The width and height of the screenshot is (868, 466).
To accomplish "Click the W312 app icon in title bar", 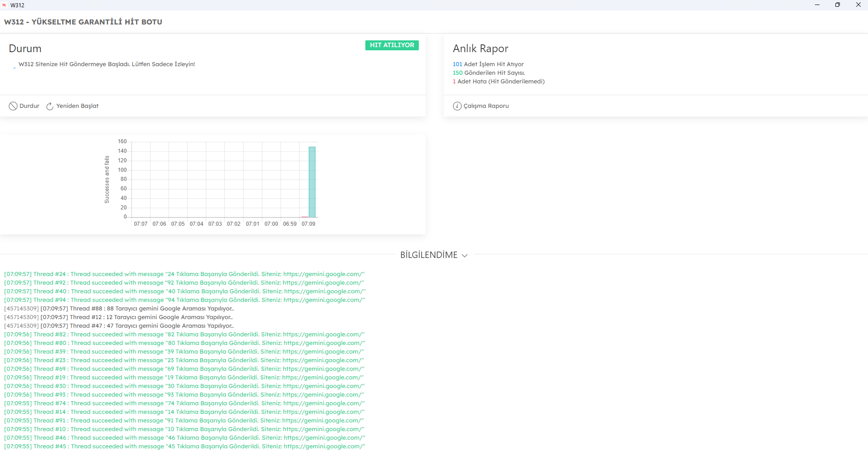I will (5, 5).
